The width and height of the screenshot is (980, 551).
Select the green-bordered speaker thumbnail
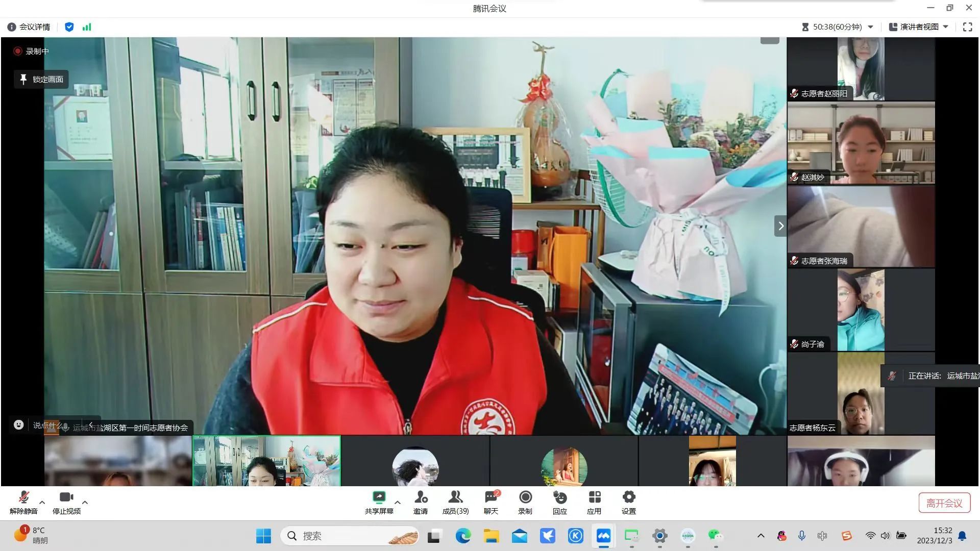click(x=266, y=461)
